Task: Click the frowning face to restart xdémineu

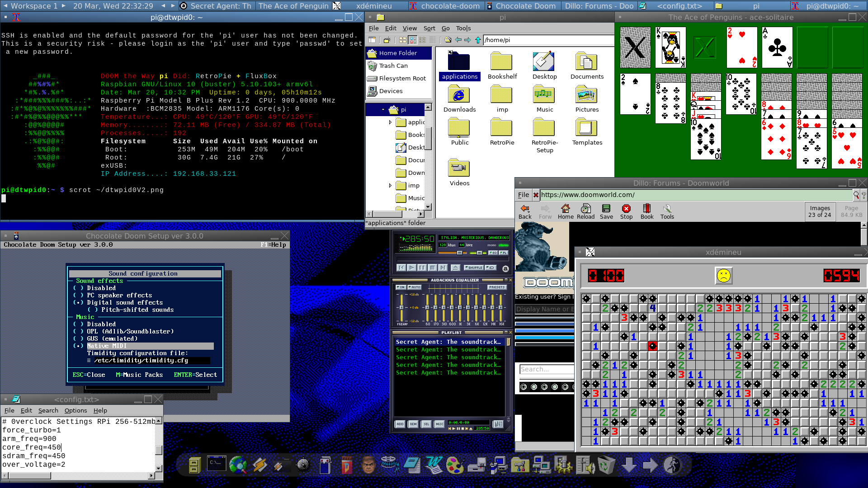Action: point(723,276)
